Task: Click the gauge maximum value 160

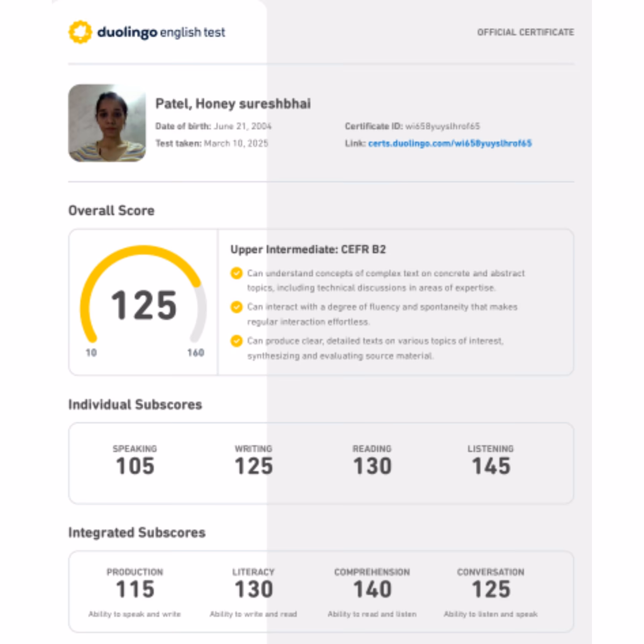Action: (x=196, y=353)
